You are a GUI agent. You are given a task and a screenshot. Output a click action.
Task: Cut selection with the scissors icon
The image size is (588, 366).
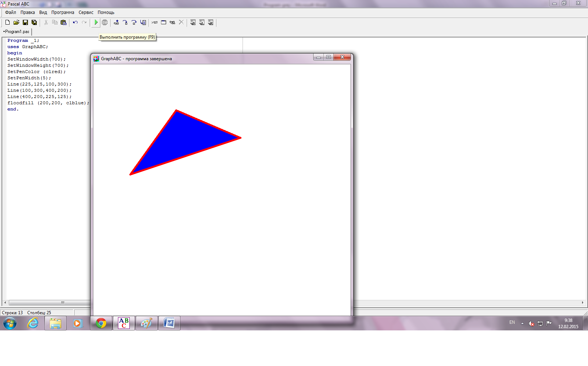(x=46, y=22)
